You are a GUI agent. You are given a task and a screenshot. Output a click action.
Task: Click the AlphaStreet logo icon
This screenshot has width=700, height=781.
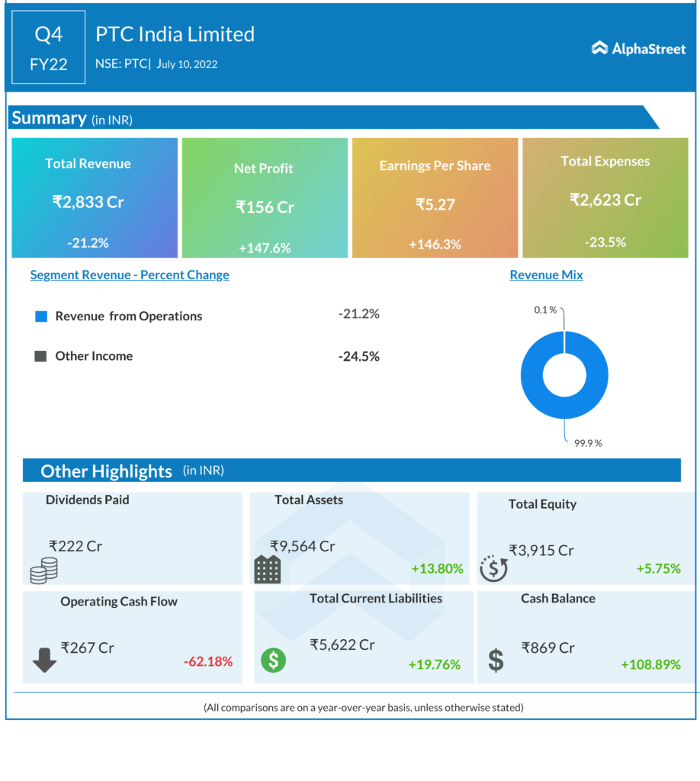[599, 48]
